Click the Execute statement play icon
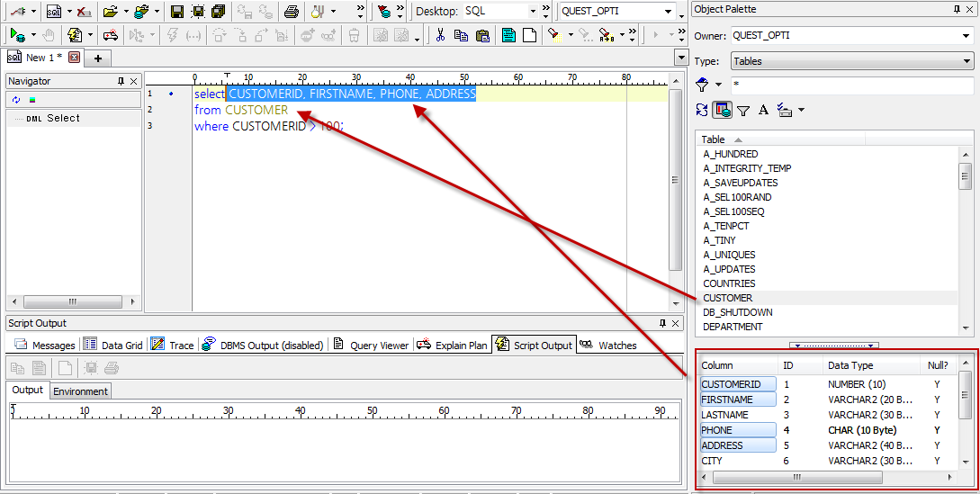The width and height of the screenshot is (980, 494). pos(16,36)
